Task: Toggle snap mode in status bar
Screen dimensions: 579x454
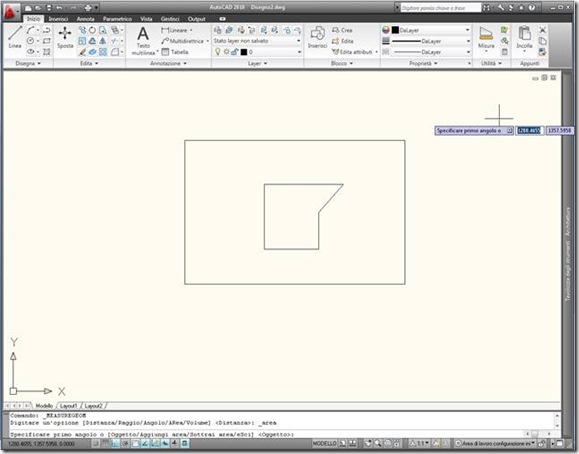Action: tap(96, 443)
